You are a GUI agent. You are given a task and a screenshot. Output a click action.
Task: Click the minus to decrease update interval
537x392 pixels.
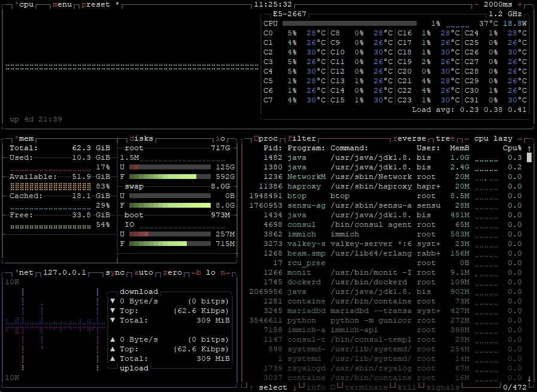477,4
